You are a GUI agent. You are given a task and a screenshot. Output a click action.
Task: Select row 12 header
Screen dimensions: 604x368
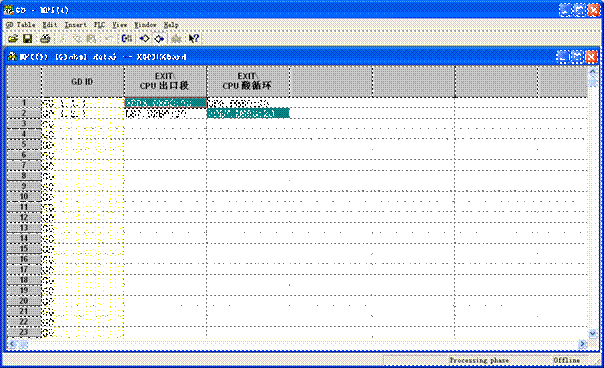[24, 217]
